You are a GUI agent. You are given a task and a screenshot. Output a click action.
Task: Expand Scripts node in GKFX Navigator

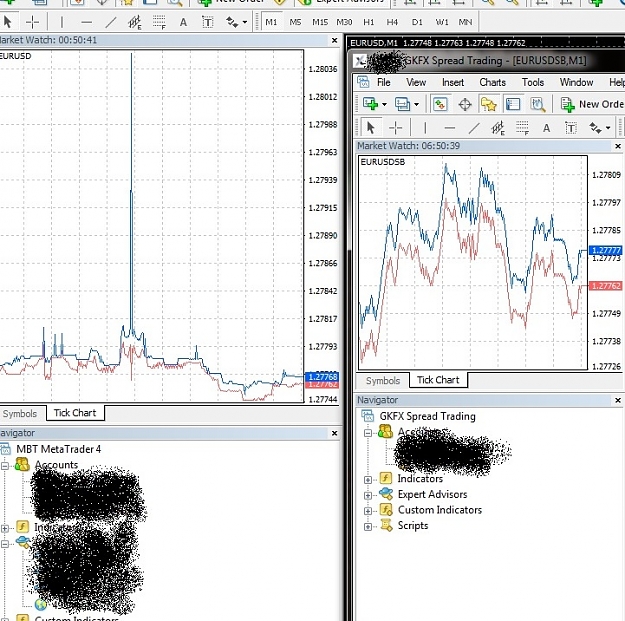368,527
